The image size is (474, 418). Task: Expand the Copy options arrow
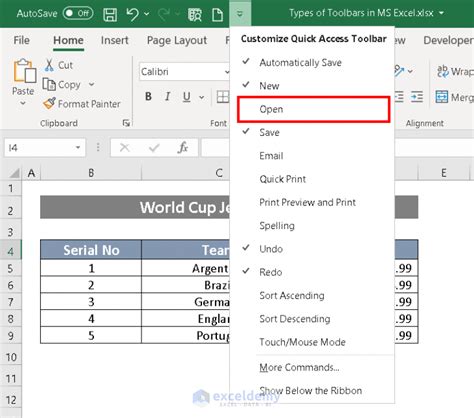pyautogui.click(x=91, y=85)
